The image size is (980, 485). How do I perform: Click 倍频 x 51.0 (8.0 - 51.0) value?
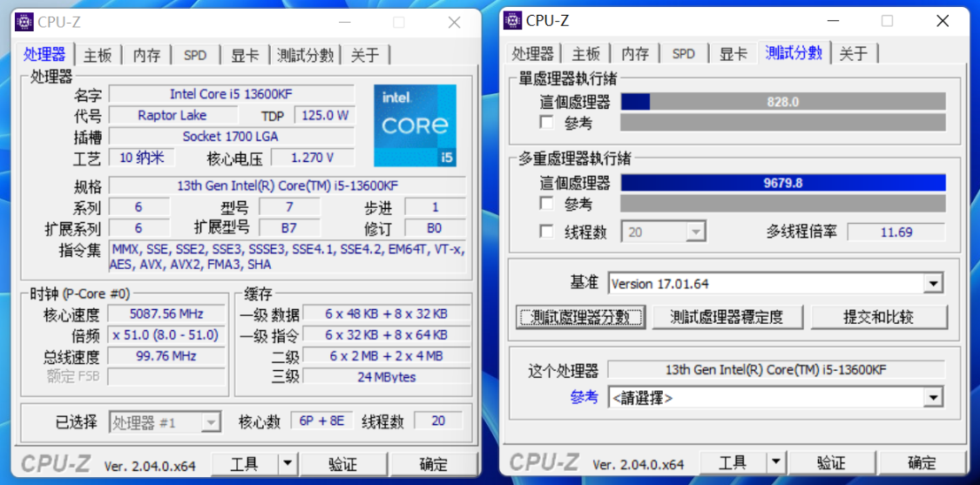(166, 335)
